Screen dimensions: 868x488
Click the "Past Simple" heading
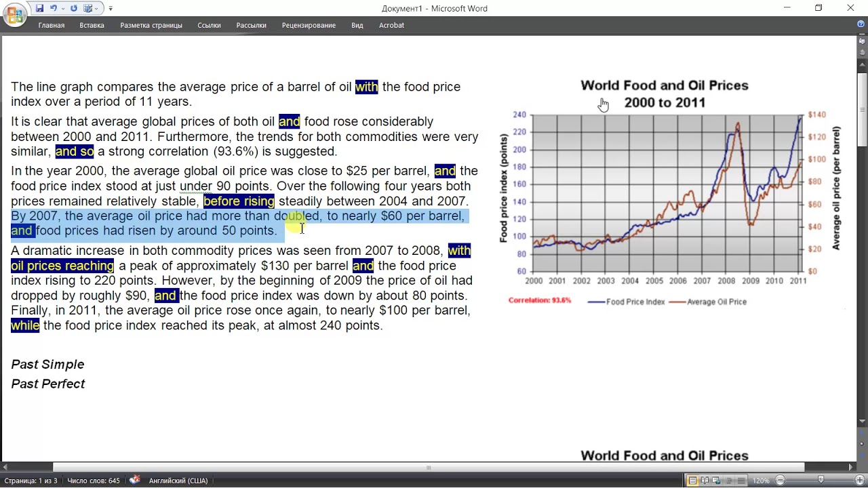click(x=47, y=365)
